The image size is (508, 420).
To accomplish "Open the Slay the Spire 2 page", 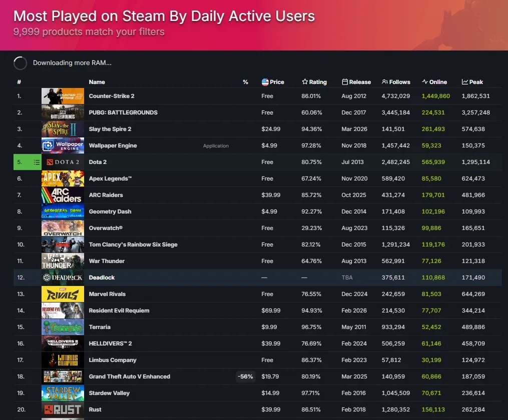I will 110,129.
